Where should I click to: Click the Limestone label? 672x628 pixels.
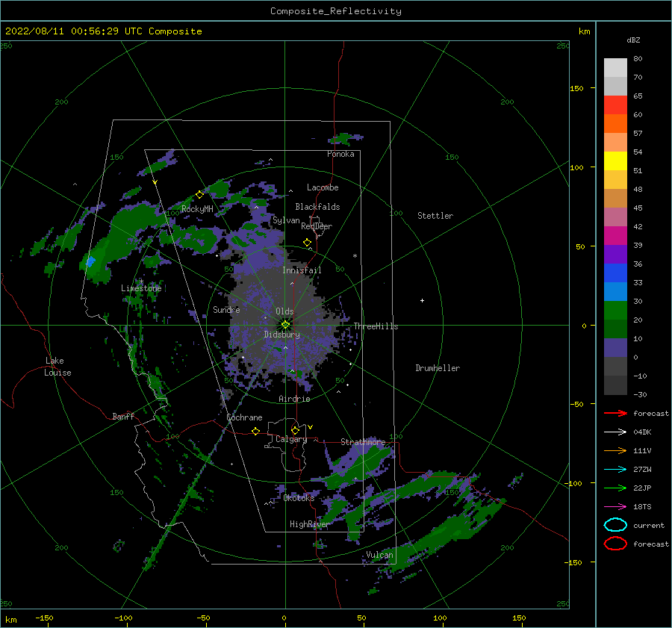[141, 288]
